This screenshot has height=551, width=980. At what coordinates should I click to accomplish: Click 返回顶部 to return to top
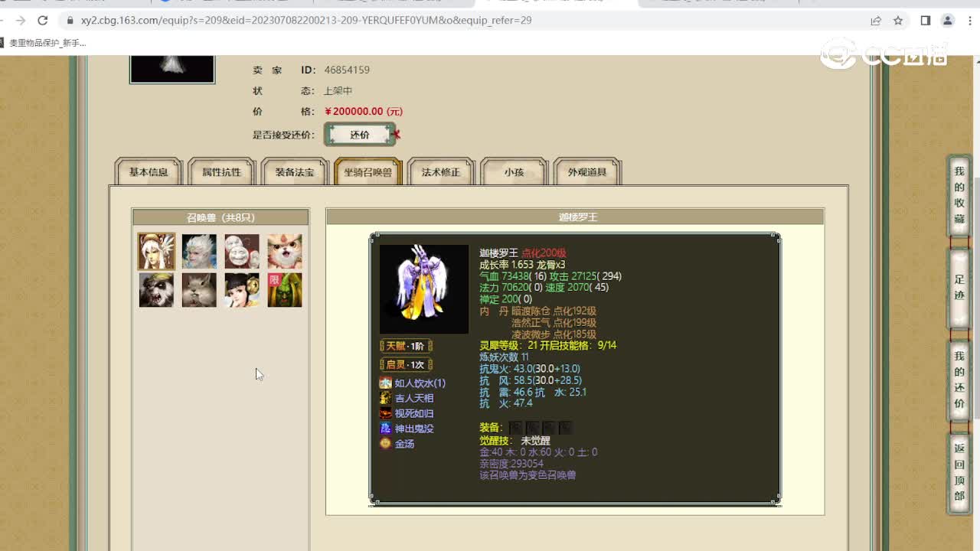[959, 472]
